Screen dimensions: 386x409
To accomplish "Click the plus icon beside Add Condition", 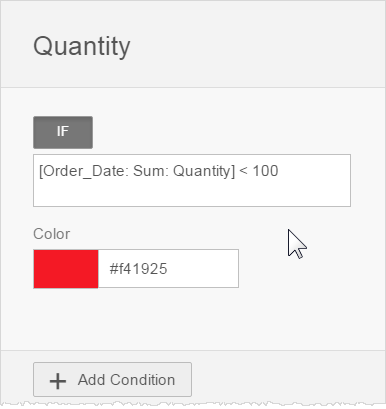I will coord(58,381).
